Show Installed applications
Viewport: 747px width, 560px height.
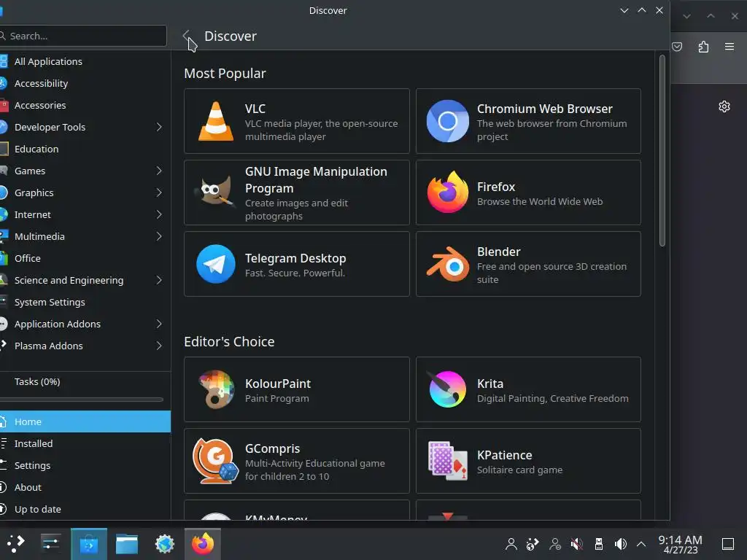click(85, 444)
